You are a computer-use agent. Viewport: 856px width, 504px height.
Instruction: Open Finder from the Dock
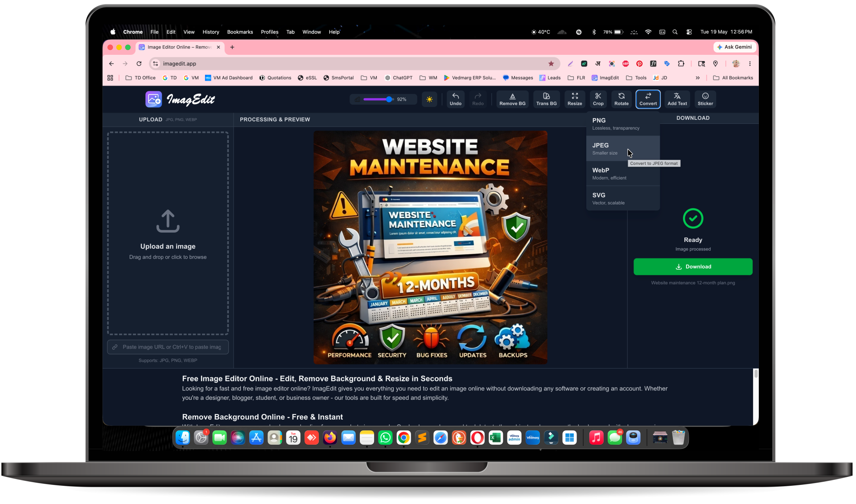tap(183, 438)
